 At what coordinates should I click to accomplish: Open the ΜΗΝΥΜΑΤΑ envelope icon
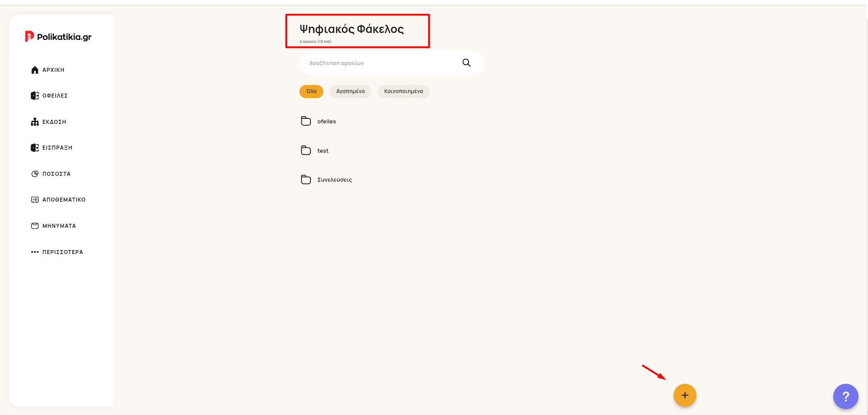pos(35,226)
